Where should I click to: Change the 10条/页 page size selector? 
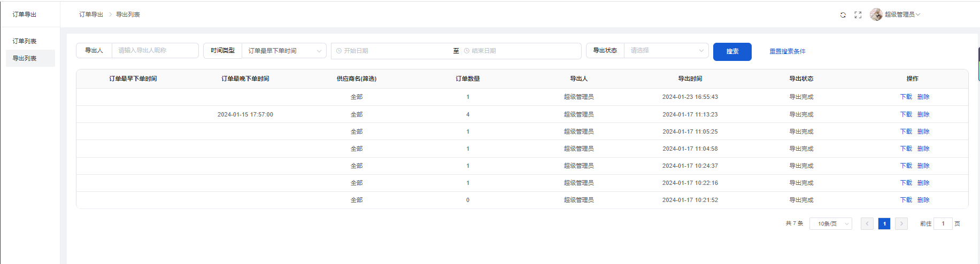[831, 224]
